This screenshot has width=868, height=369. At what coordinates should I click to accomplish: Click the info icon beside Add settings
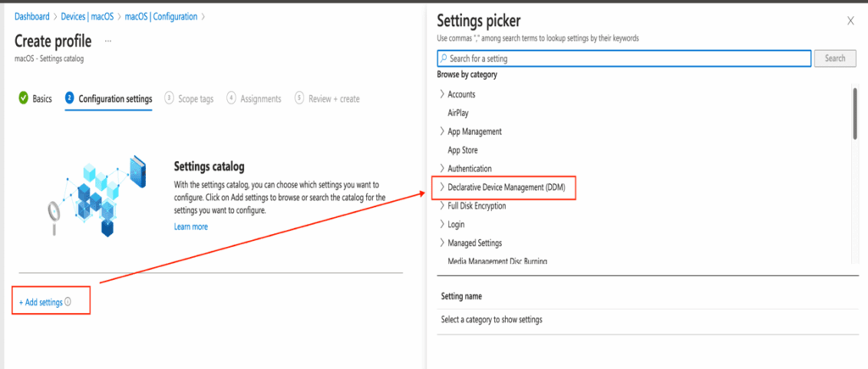tap(68, 302)
